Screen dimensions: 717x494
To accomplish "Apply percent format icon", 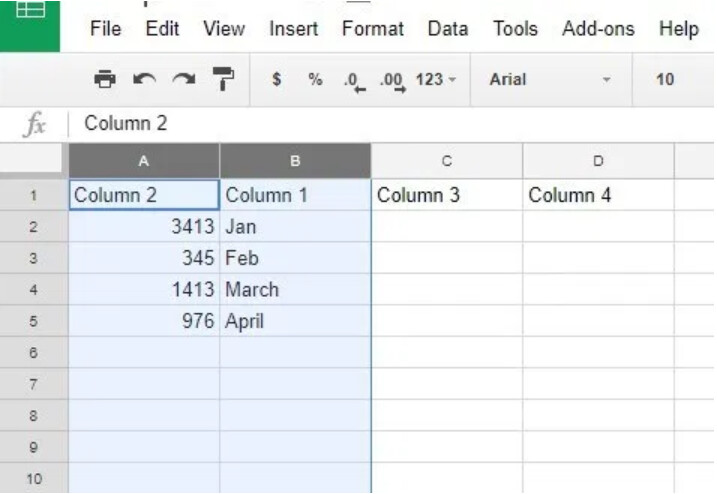I will tap(315, 79).
